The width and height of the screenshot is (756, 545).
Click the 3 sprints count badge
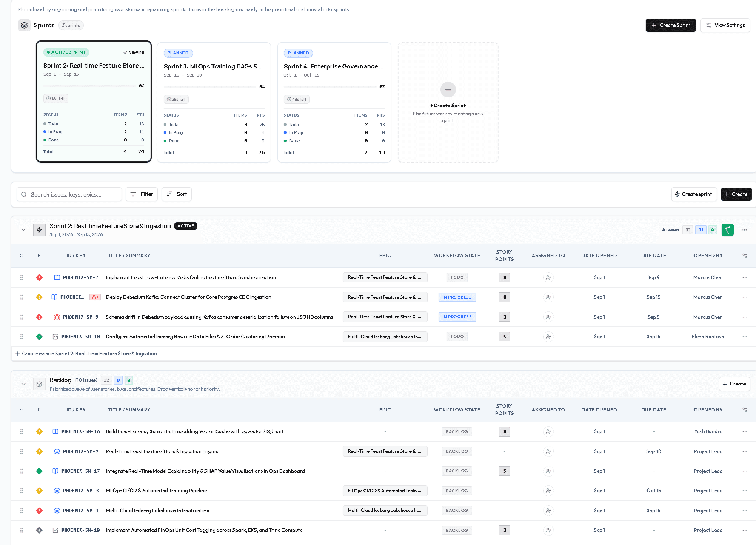point(71,25)
